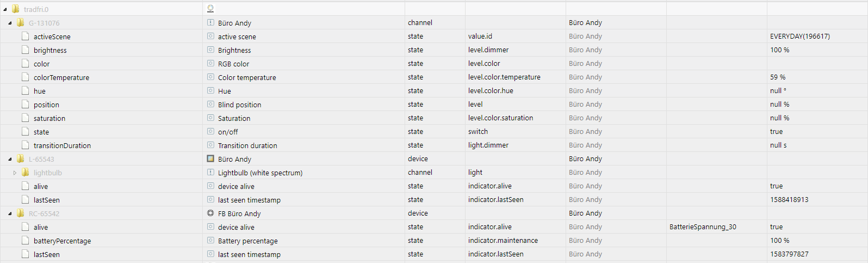This screenshot has height=263, width=868.
Task: Click the switch role cell
Action: point(478,132)
